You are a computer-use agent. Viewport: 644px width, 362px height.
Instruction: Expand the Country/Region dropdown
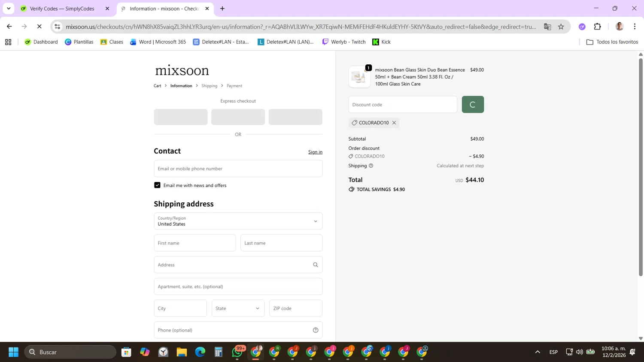coord(238,221)
